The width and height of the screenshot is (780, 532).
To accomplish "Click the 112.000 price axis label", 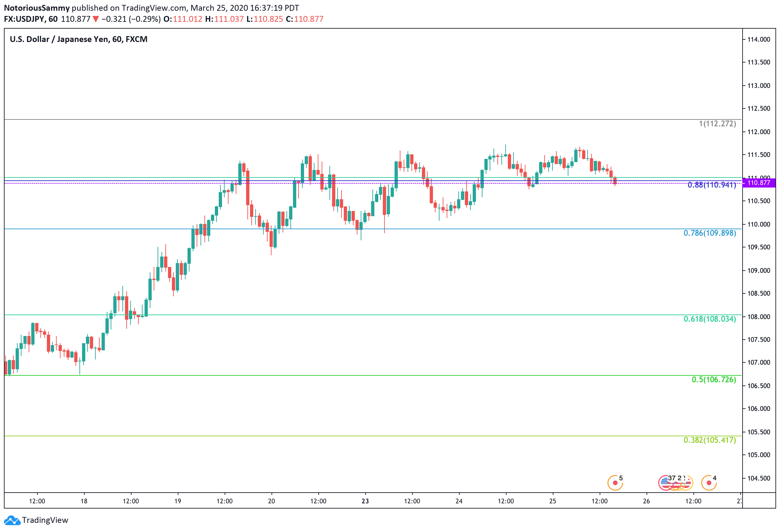I will click(x=759, y=132).
